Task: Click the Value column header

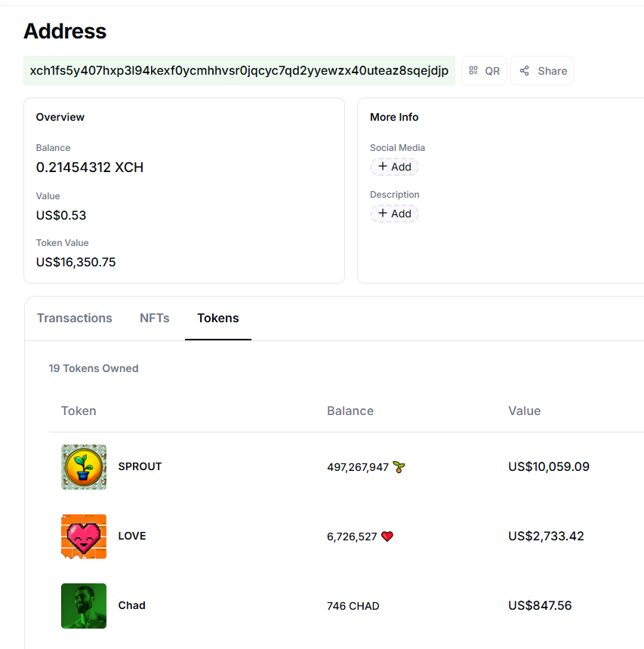Action: tap(524, 411)
